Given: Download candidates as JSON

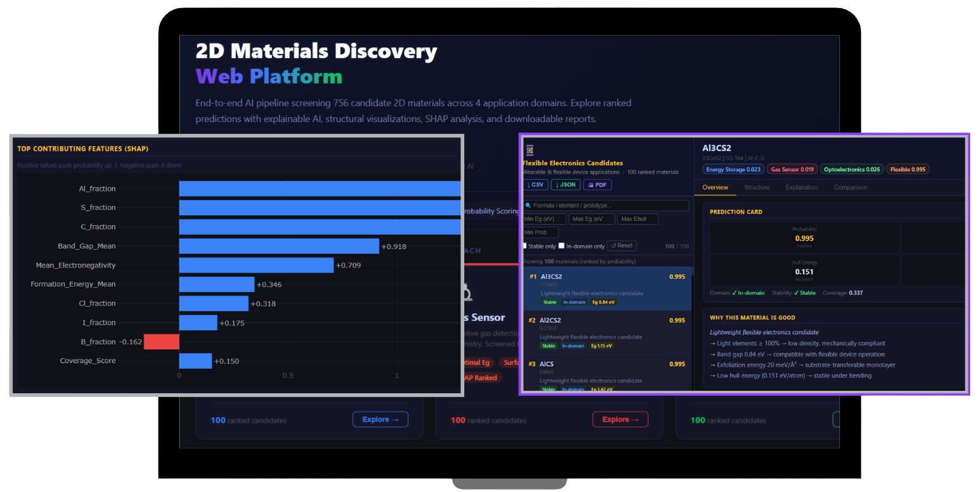Looking at the screenshot, I should click(x=566, y=185).
